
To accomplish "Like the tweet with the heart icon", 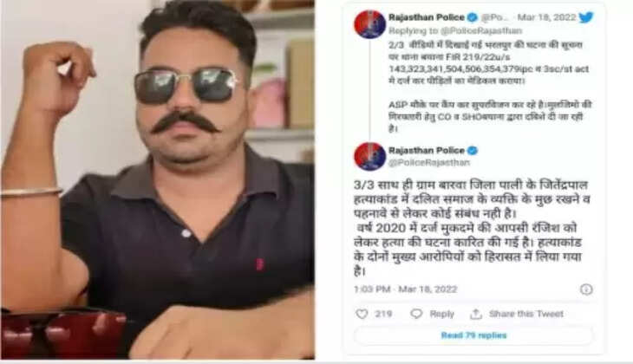I will coord(362,314).
